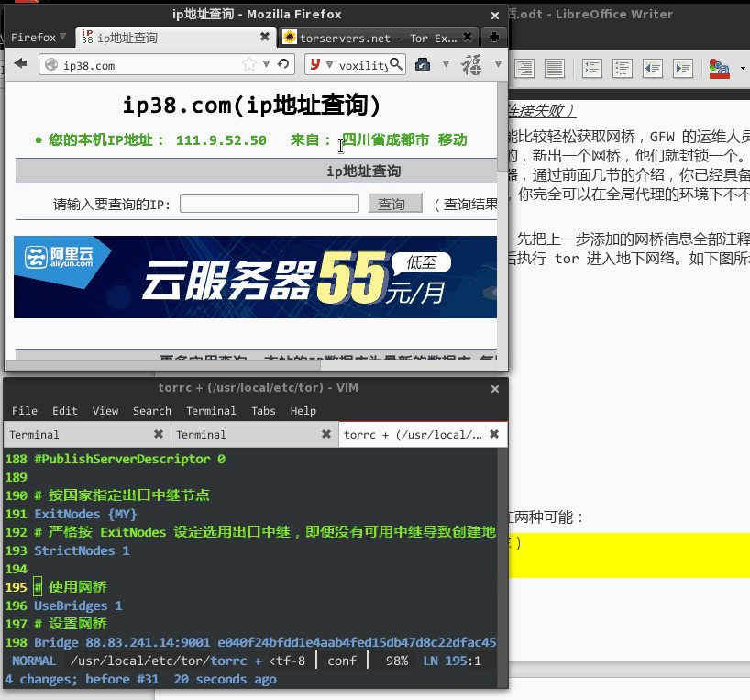This screenshot has height=700, width=750.
Task: Open dropdown beside the 福 icon
Action: click(x=498, y=63)
